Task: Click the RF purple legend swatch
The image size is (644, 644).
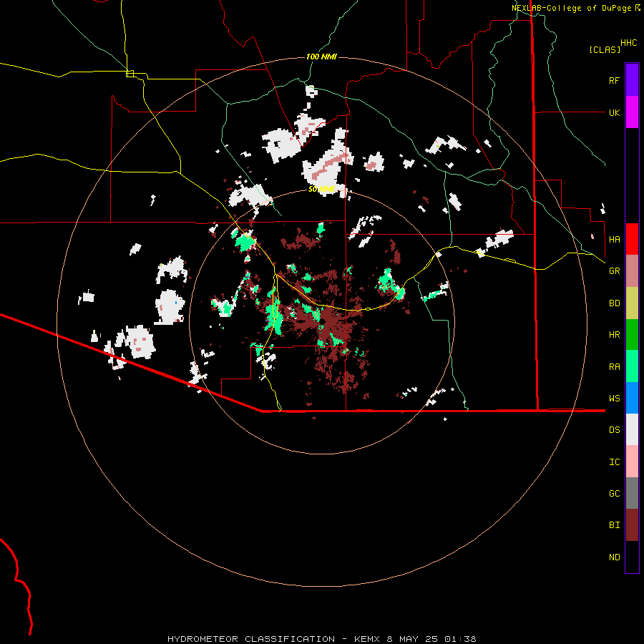Action: click(x=632, y=80)
